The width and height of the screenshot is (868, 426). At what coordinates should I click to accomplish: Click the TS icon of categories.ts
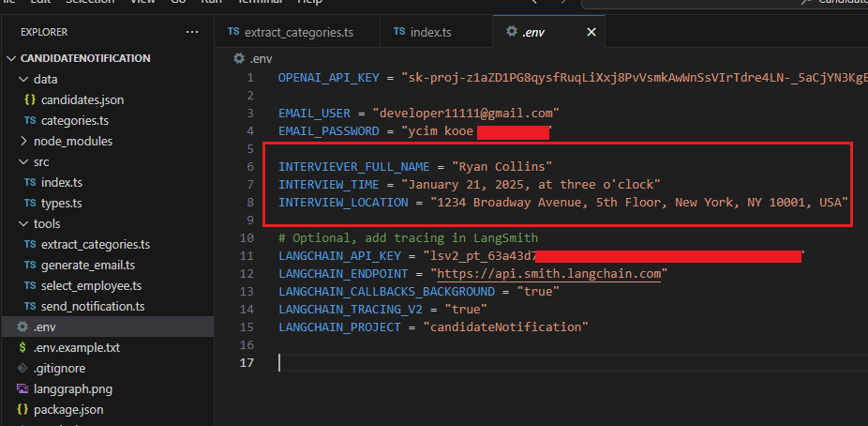30,121
